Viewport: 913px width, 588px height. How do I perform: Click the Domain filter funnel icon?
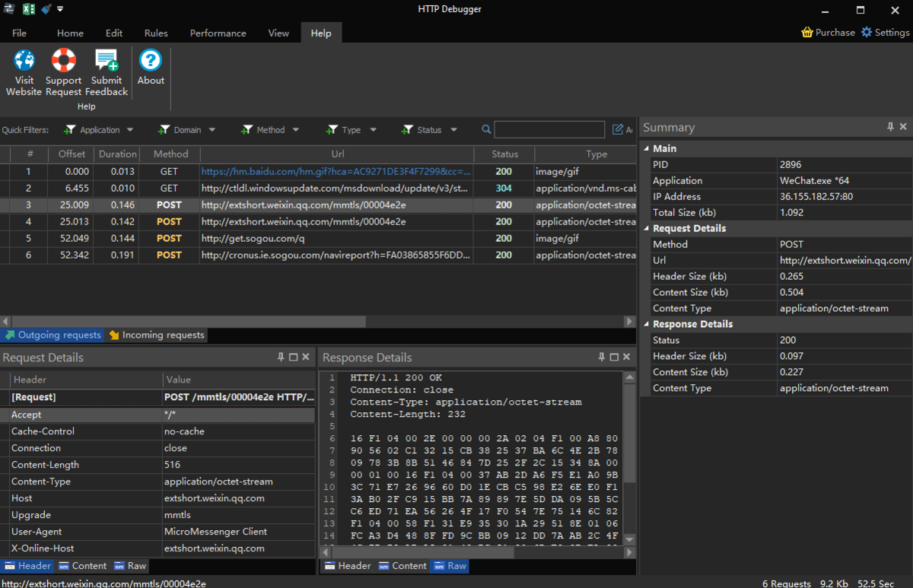coord(164,130)
